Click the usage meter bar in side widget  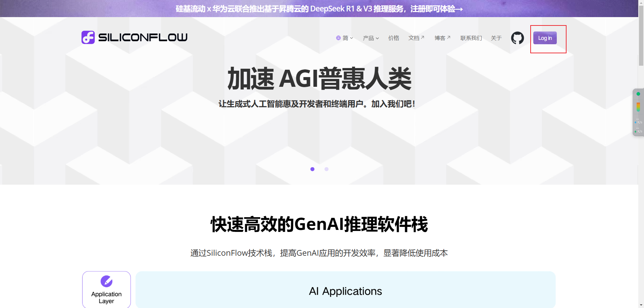coord(638,107)
